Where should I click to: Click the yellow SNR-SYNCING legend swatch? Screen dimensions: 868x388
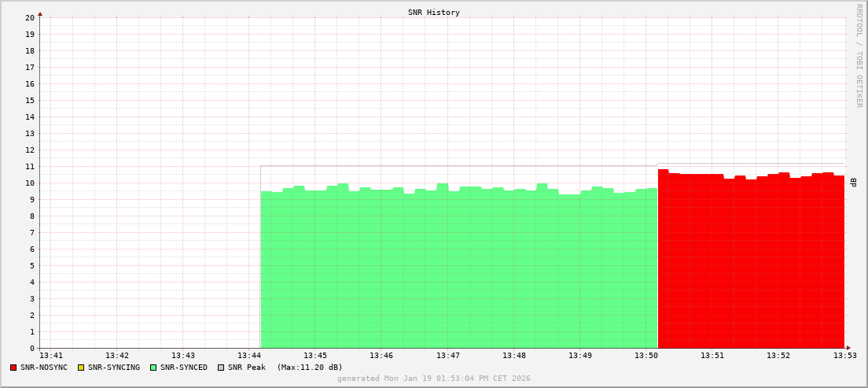click(x=80, y=368)
